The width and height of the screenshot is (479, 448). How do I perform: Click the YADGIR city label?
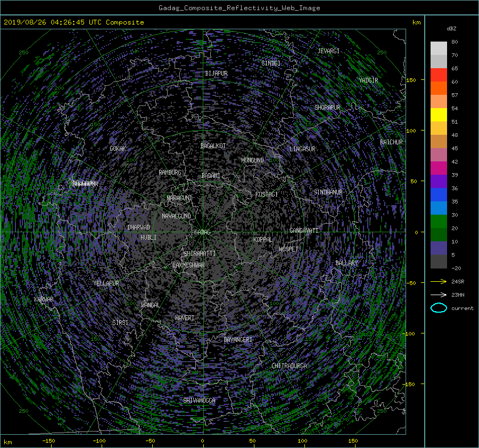coord(368,80)
